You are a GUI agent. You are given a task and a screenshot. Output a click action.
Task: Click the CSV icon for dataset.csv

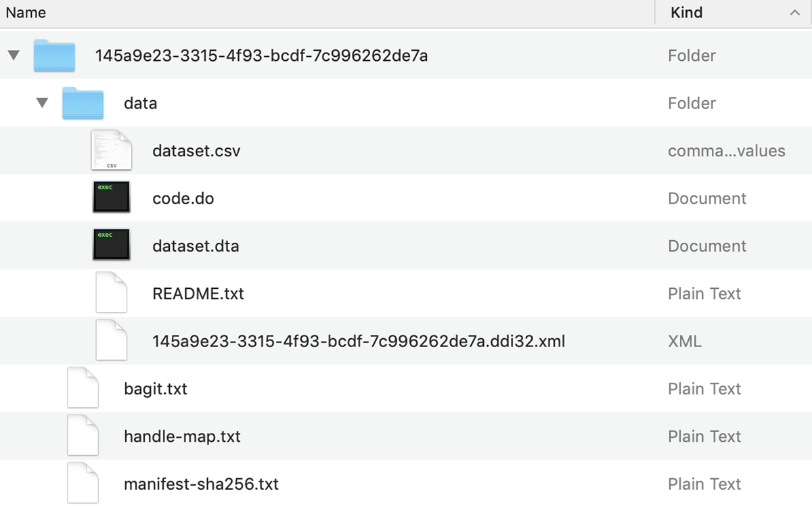click(x=111, y=150)
